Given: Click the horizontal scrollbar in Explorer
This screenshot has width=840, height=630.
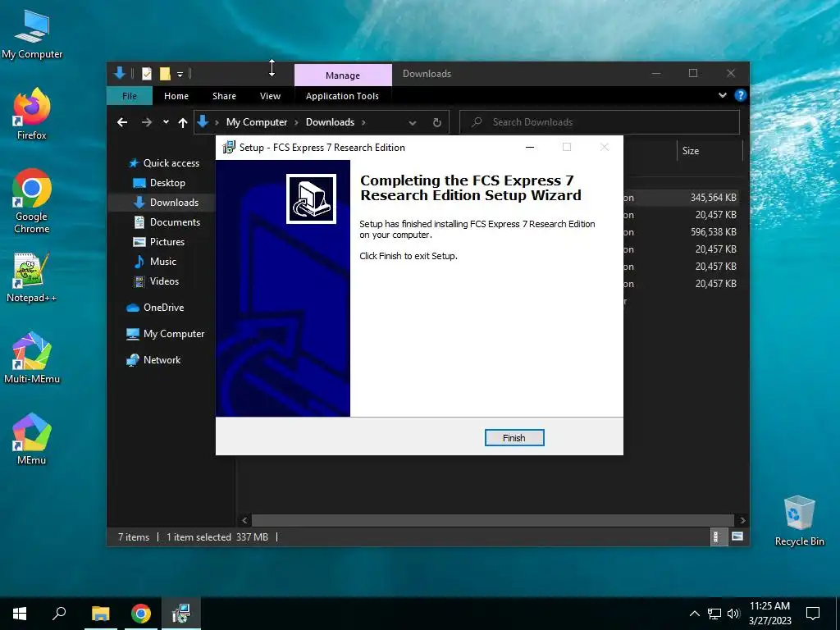Looking at the screenshot, I should coord(493,520).
